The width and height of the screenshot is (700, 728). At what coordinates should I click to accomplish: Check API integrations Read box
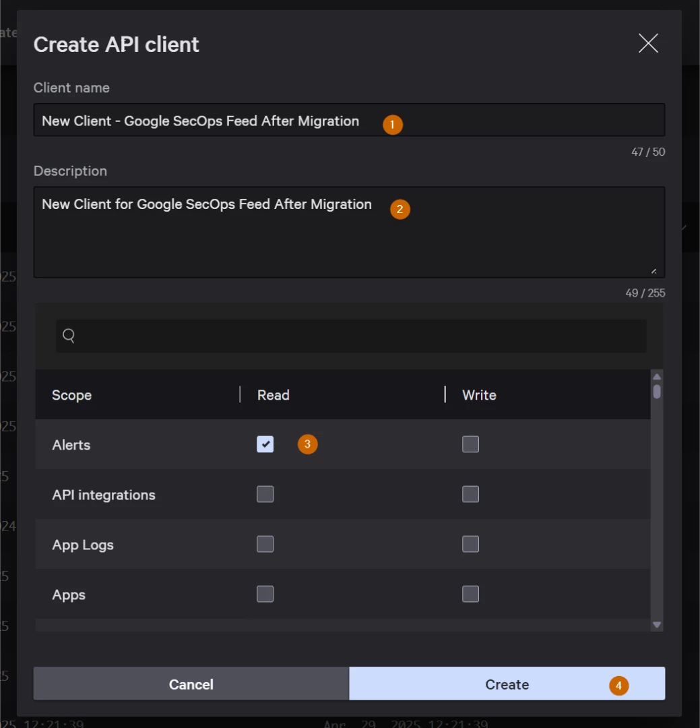coord(265,494)
